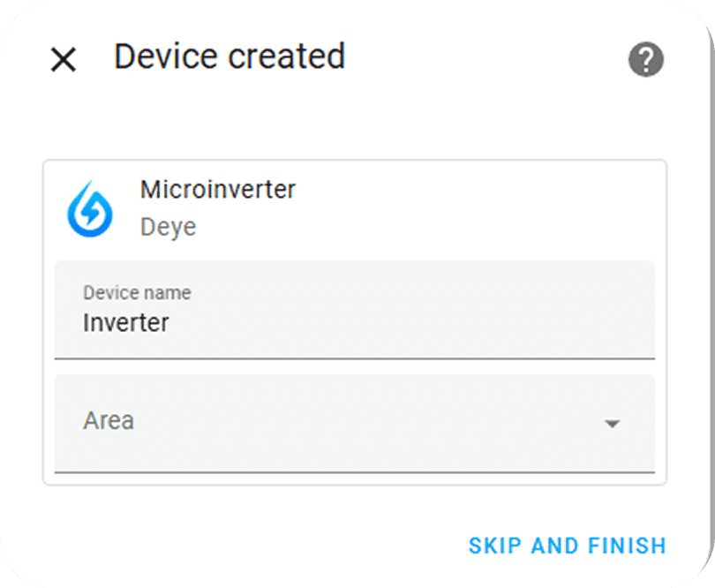Open help via the question mark icon
Screen dimensions: 715x588
(645, 60)
